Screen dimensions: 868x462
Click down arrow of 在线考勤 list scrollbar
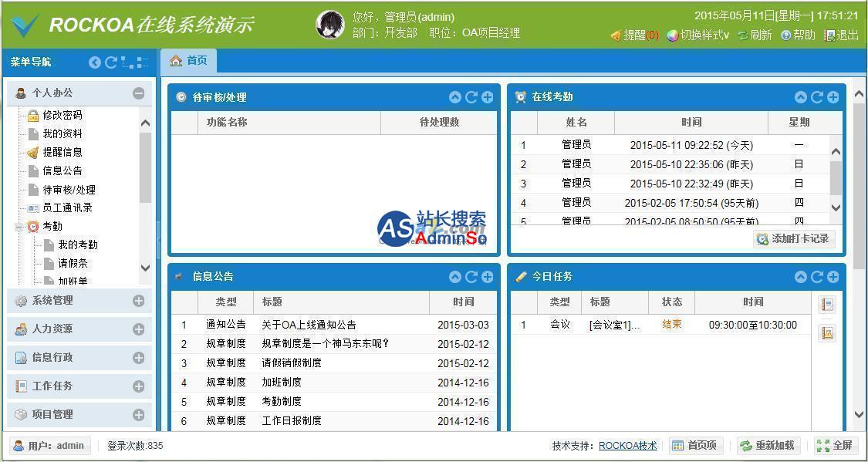pos(836,208)
